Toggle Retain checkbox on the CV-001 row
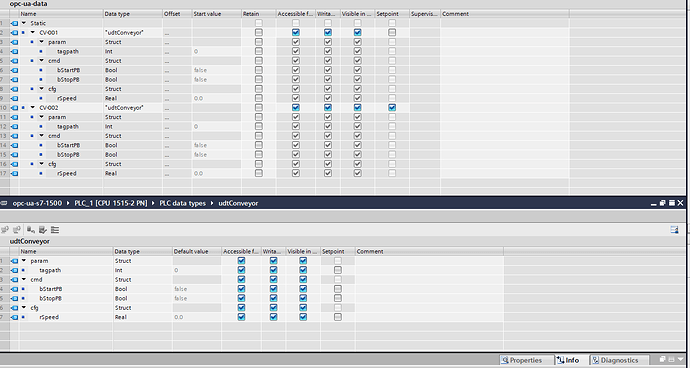This screenshot has width=690, height=368. (259, 33)
